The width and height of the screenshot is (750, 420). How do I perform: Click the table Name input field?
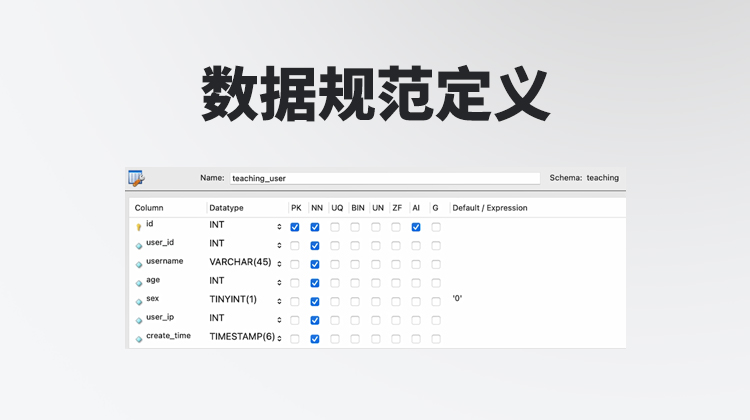point(385,178)
